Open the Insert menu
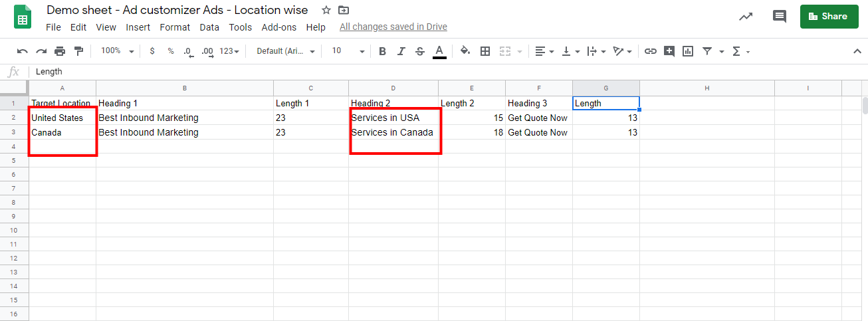868x321 pixels. click(x=138, y=27)
